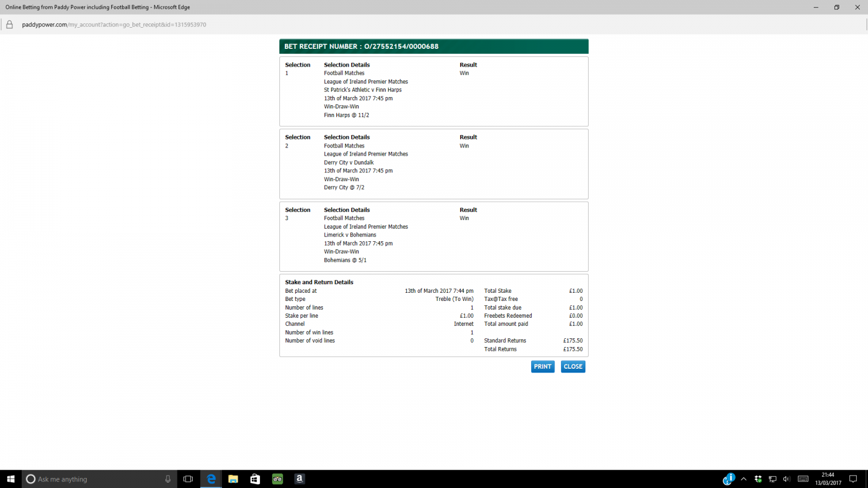Click Selection 2 Result 'Win' text
The image size is (868, 488).
[464, 146]
